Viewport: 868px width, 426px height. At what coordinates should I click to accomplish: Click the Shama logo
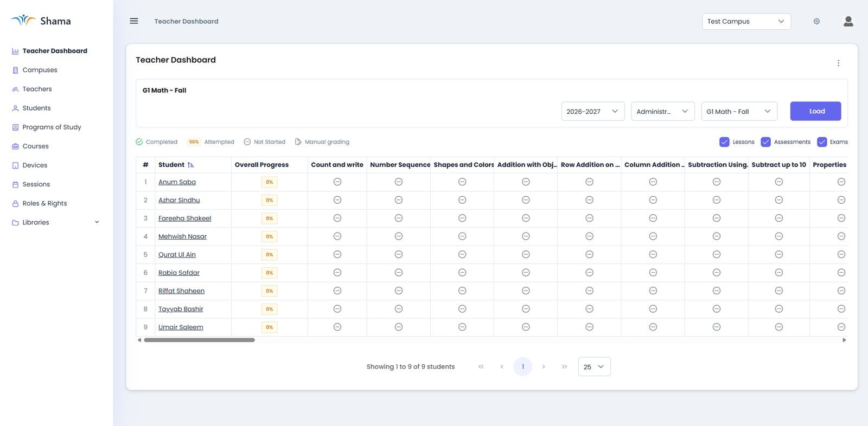click(41, 21)
